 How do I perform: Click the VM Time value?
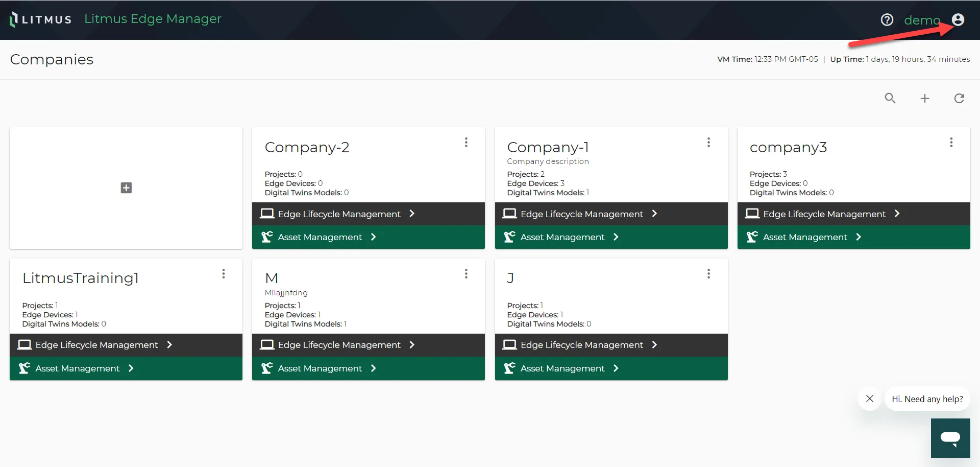[x=786, y=59]
